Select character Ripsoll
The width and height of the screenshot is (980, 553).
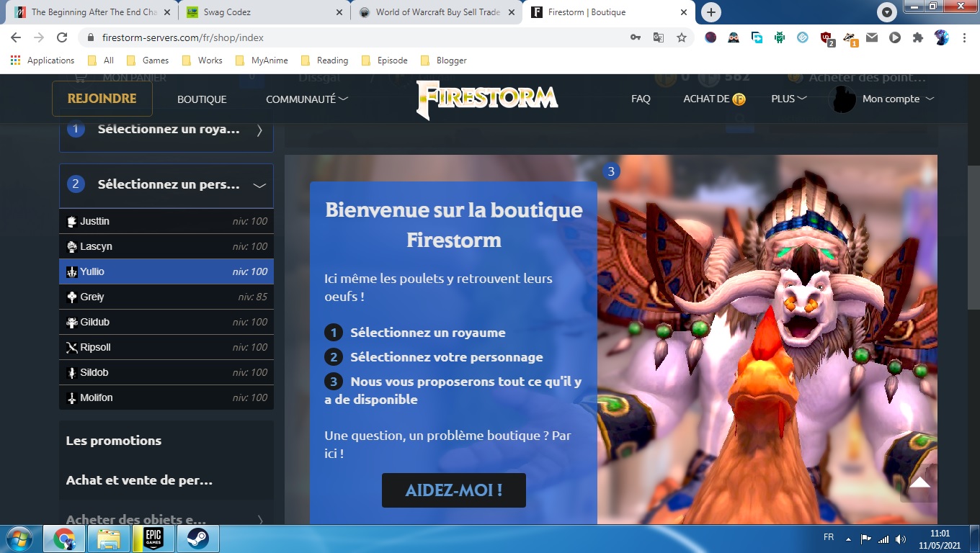tap(166, 347)
